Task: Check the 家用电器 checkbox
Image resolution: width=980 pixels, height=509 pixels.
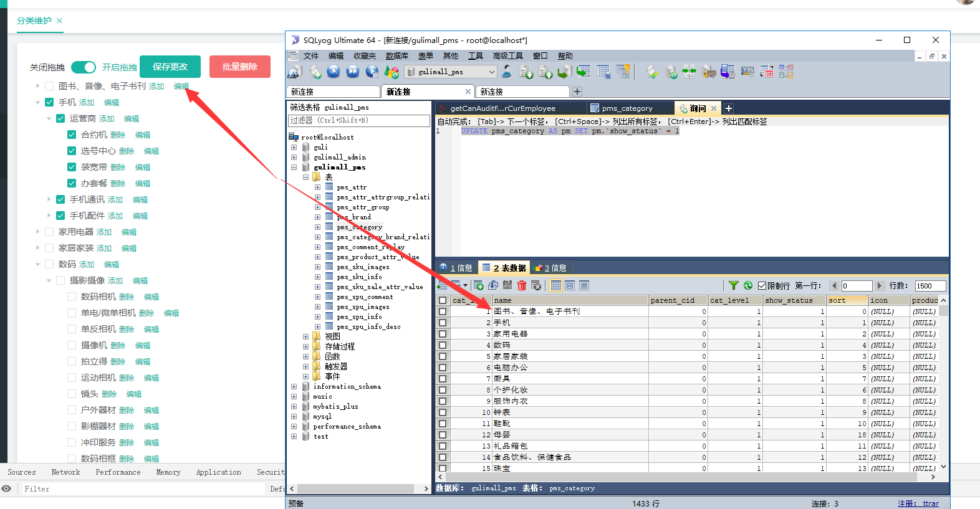Action: click(49, 232)
